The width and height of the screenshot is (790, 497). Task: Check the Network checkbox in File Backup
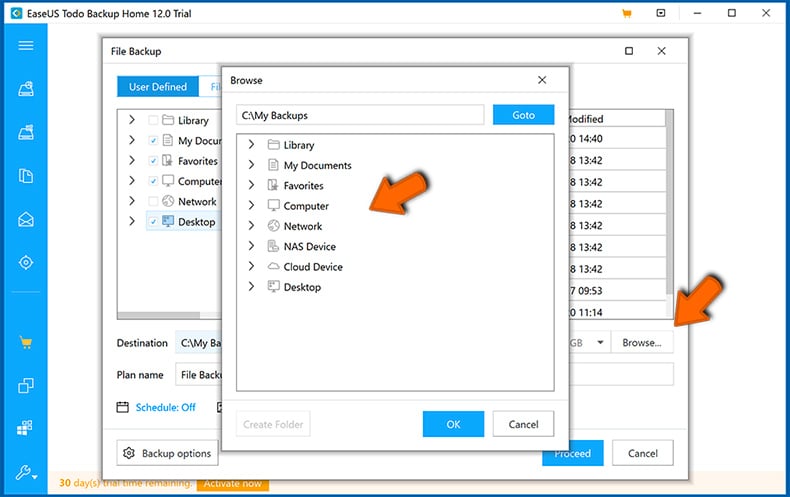pyautogui.click(x=153, y=201)
